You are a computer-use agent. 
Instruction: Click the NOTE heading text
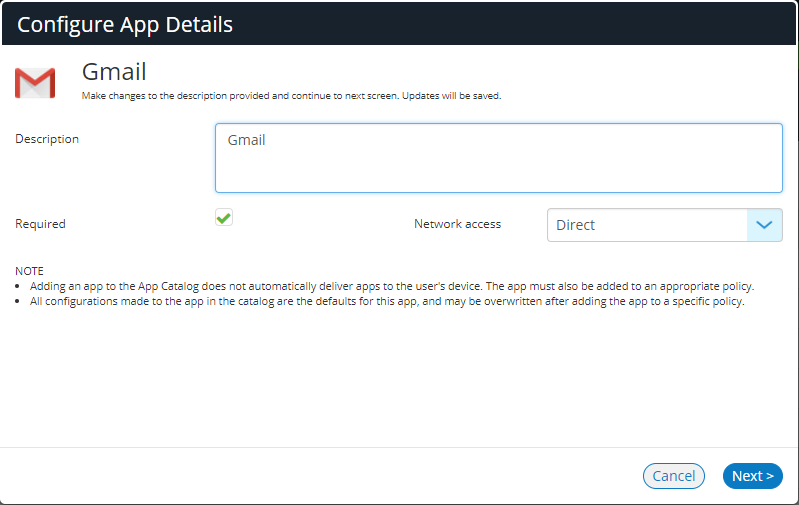click(x=29, y=271)
